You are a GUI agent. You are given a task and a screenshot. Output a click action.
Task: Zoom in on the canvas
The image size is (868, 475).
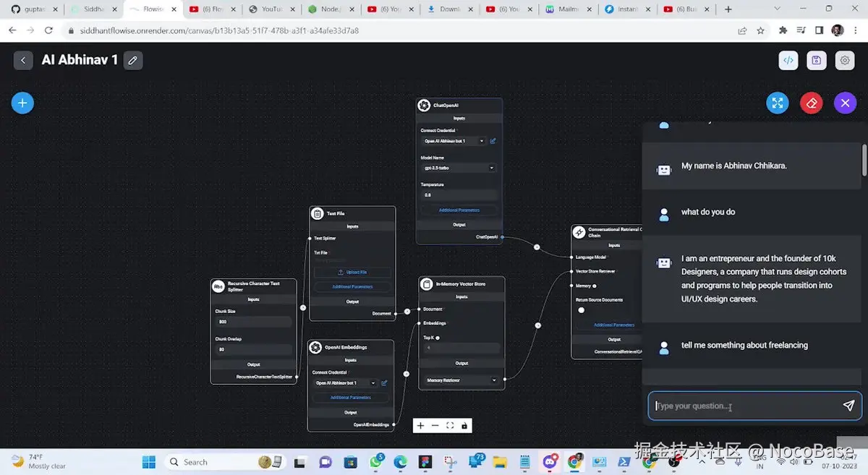[421, 425]
